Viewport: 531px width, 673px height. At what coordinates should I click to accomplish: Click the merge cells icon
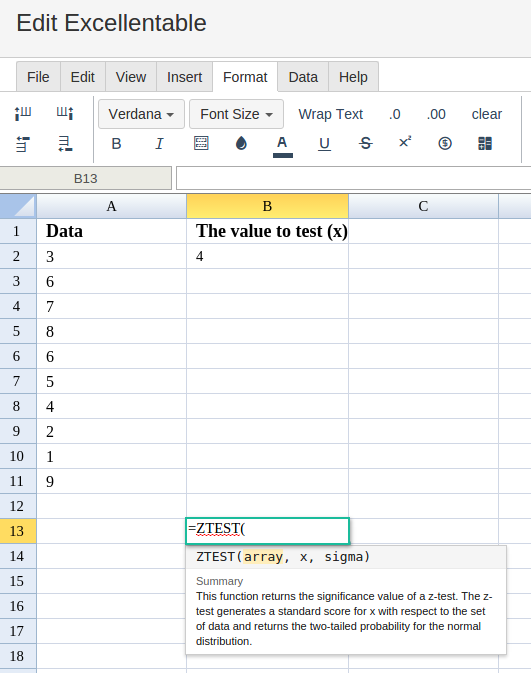[x=485, y=143]
